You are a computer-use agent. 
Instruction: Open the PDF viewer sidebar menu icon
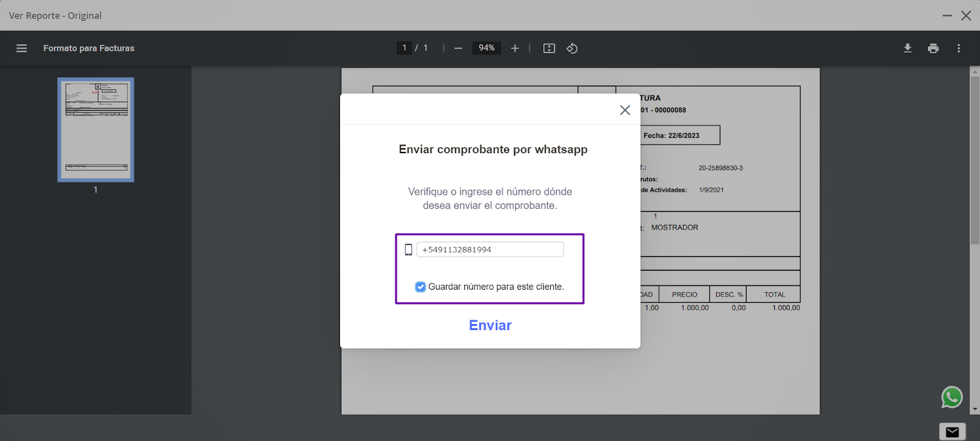point(21,48)
